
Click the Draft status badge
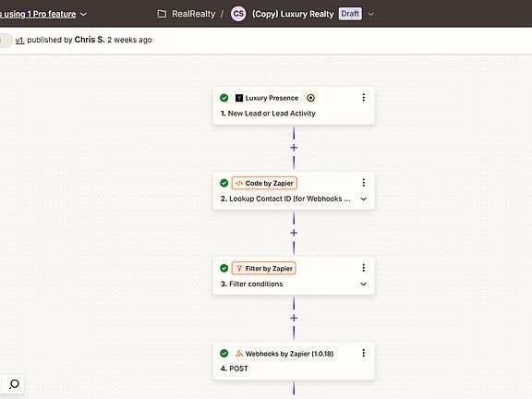(350, 14)
